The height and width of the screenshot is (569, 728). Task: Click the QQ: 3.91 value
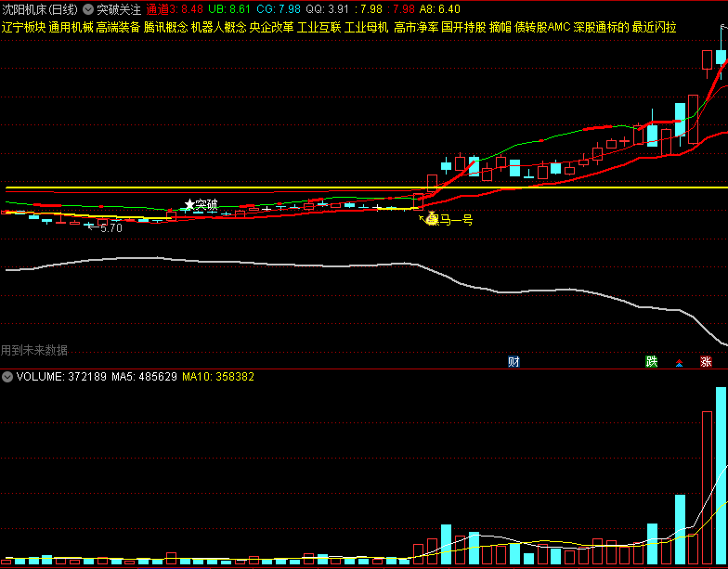click(327, 9)
